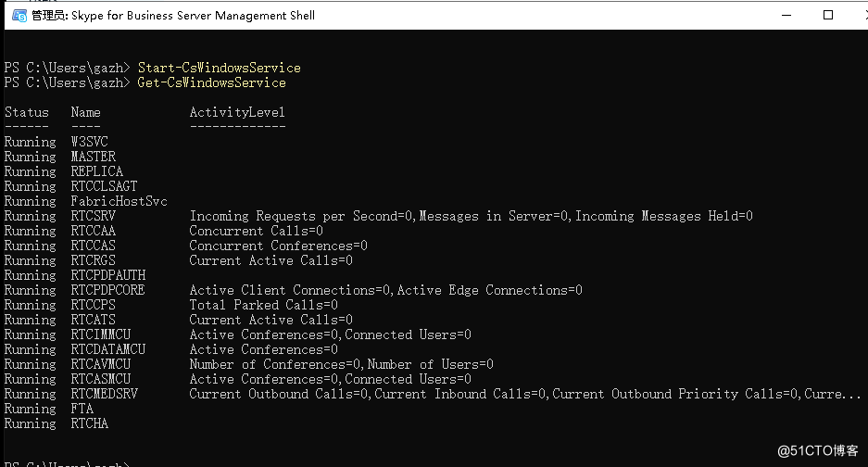The image size is (868, 467).
Task: Select the RTCIMMCU service name
Action: [101, 335]
